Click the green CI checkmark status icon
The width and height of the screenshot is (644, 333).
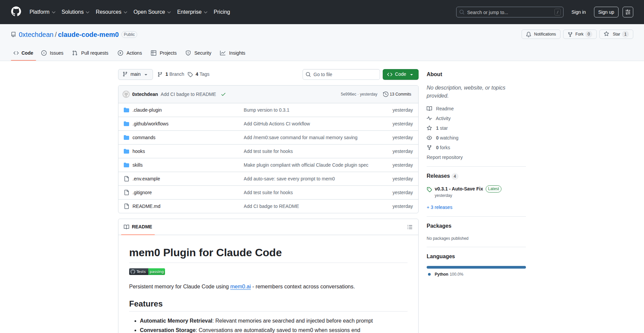223,95
